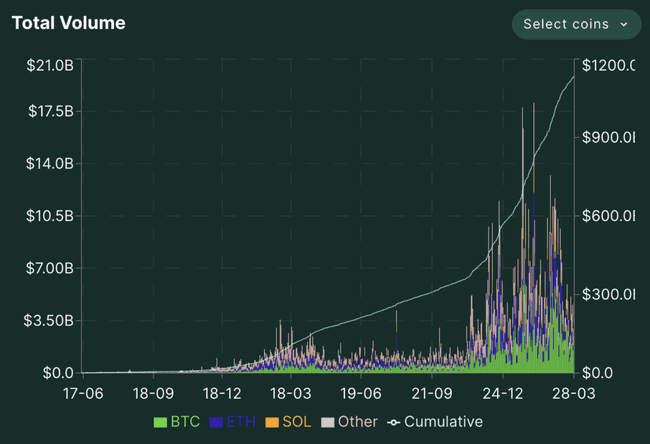Toggle the SOL series label in legend
The width and height of the screenshot is (650, 444).
[x=297, y=422]
